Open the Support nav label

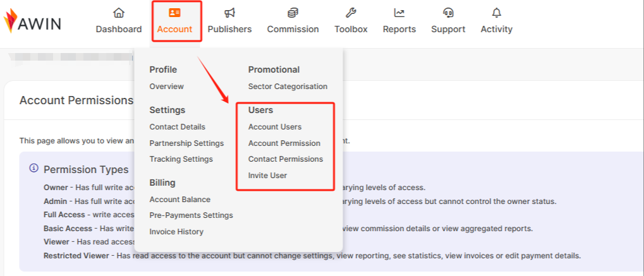(x=448, y=29)
